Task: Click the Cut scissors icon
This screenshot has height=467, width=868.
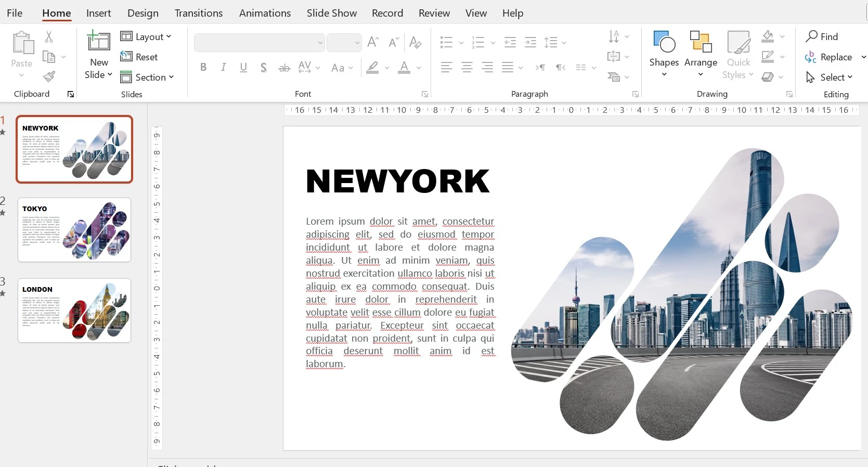Action: (x=49, y=36)
